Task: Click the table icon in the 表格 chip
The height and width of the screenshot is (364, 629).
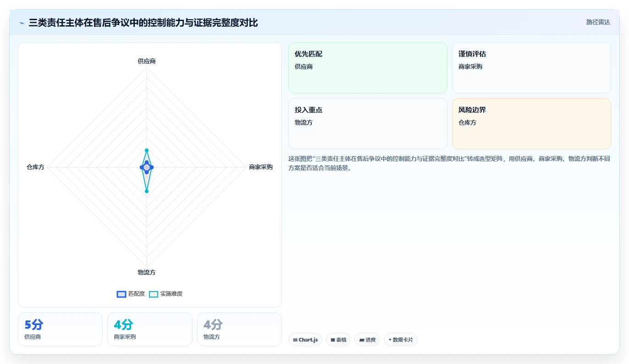Action: 333,340
